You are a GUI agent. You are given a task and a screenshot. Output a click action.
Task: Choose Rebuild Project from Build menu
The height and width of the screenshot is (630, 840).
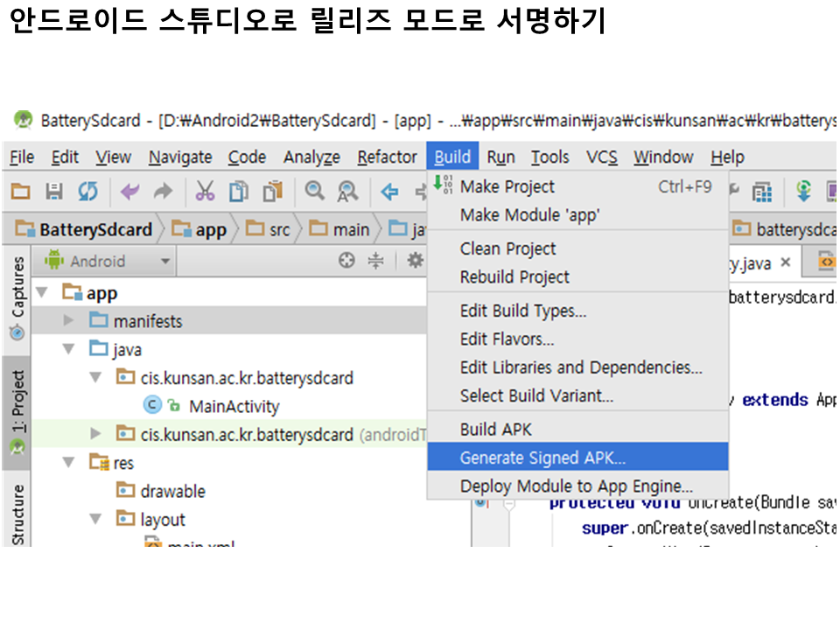(514, 277)
